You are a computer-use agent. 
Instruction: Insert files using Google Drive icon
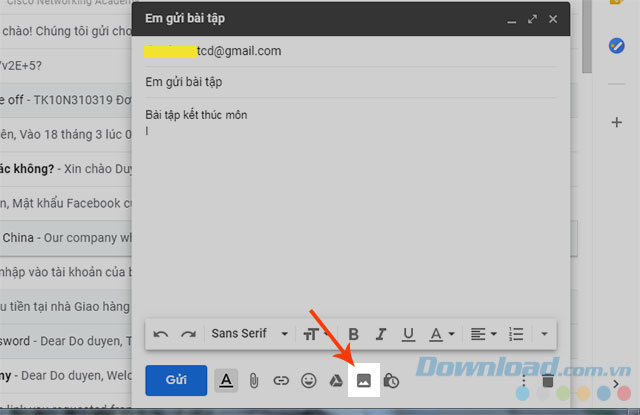pyautogui.click(x=337, y=380)
